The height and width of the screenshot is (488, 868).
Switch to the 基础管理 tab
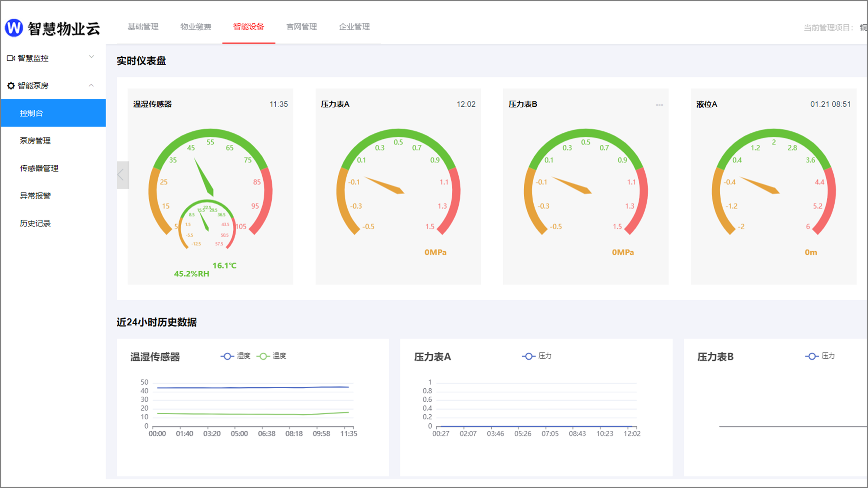click(x=143, y=27)
